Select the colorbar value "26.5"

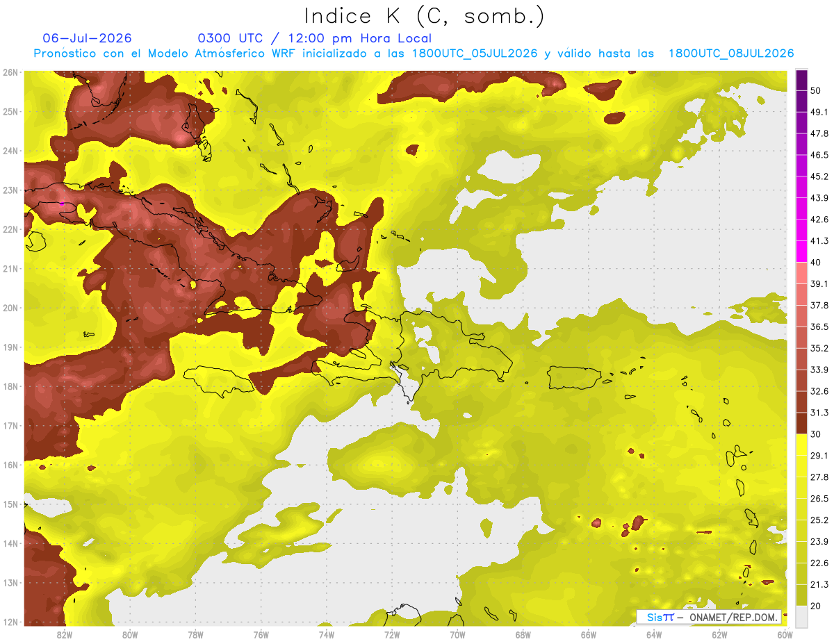click(819, 499)
